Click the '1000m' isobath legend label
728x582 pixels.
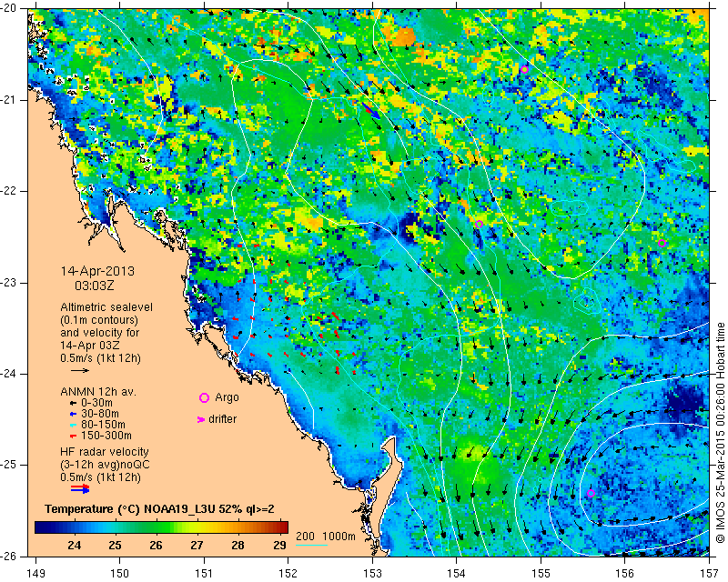(x=339, y=537)
